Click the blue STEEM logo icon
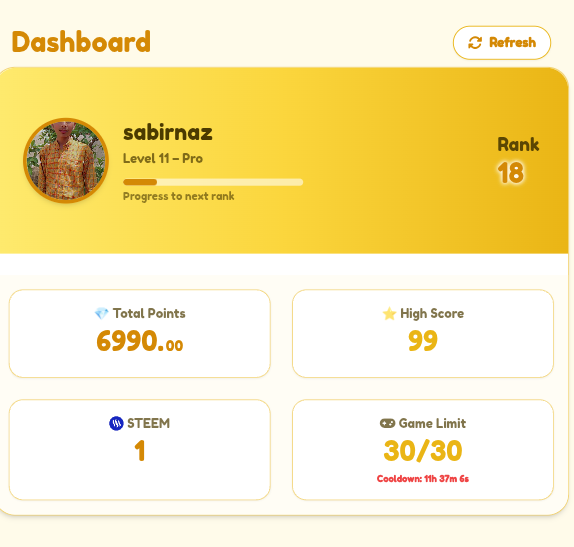 pos(116,424)
